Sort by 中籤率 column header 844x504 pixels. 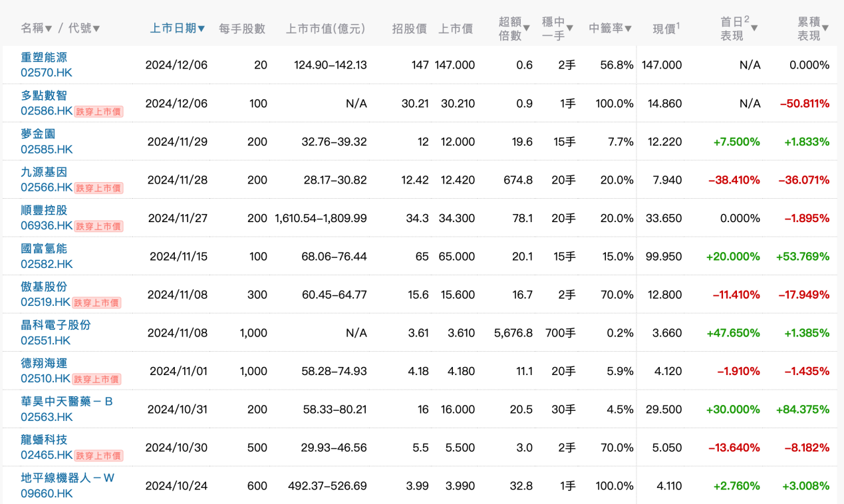[611, 29]
